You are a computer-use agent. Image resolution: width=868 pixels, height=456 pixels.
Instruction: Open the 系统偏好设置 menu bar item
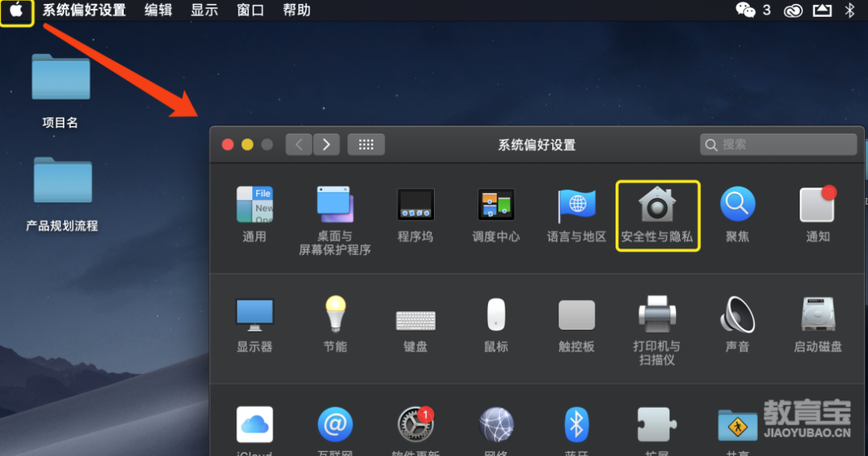[84, 10]
